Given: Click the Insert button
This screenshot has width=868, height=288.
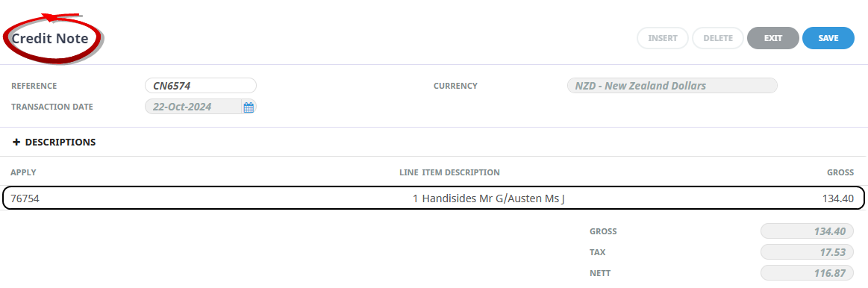Looking at the screenshot, I should [663, 38].
